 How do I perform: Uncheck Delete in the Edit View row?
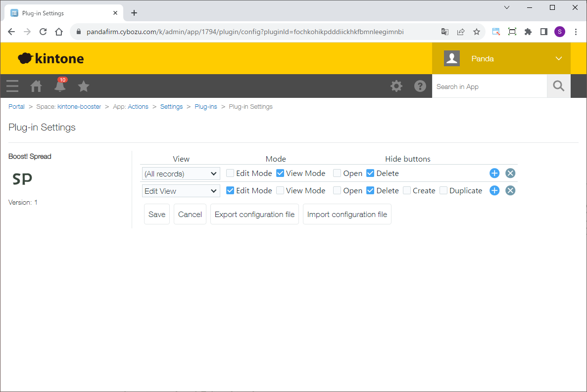(x=370, y=191)
